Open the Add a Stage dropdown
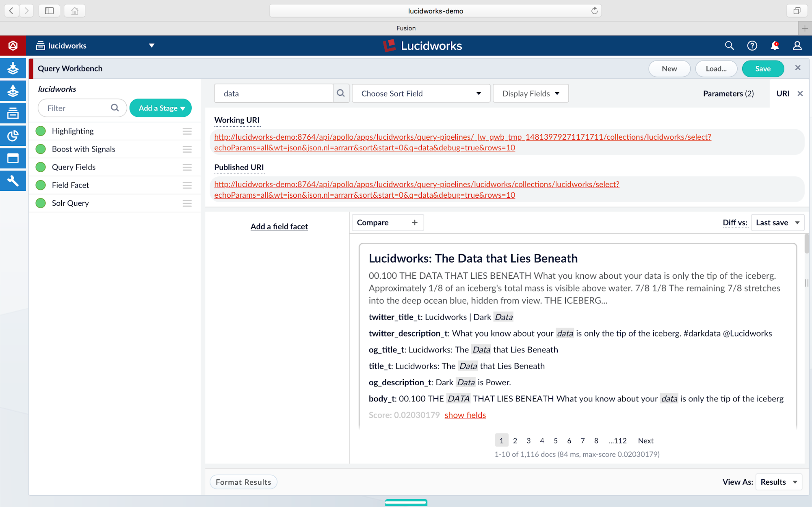Image resolution: width=812 pixels, height=507 pixels. [160, 108]
